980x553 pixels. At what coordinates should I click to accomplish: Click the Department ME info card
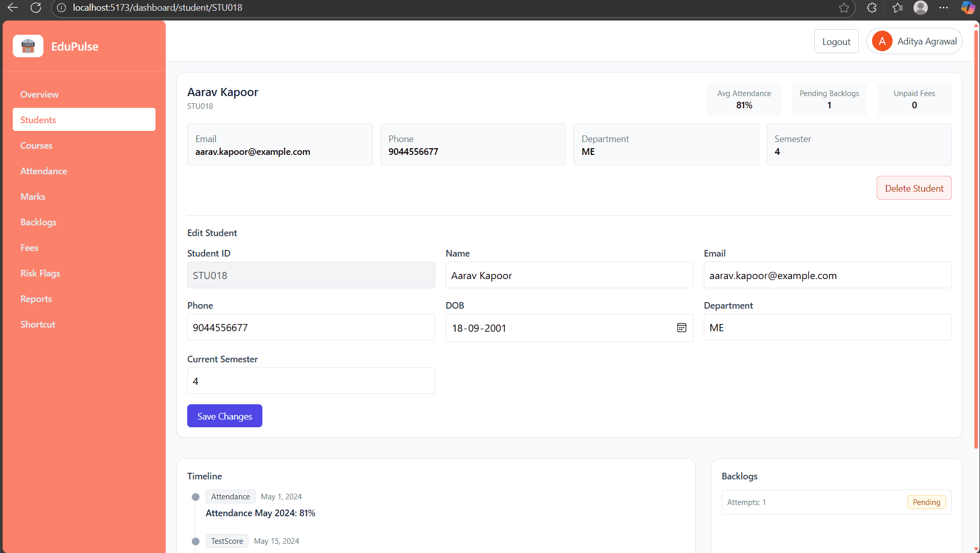click(666, 145)
